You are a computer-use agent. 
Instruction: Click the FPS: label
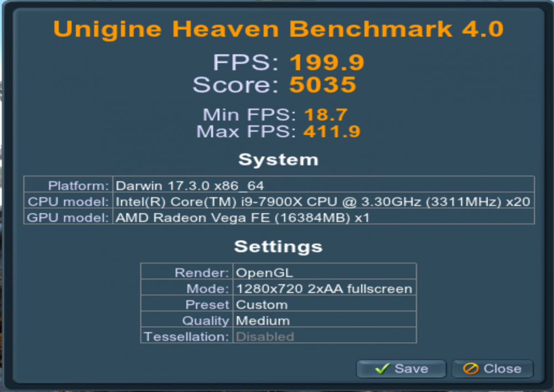246,63
